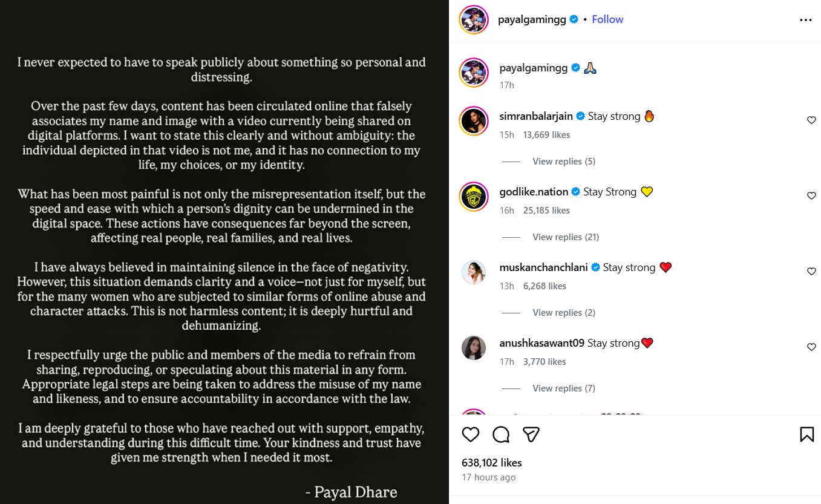This screenshot has height=504, width=821.
Task: Open the three-dot more options menu
Action: click(x=805, y=20)
